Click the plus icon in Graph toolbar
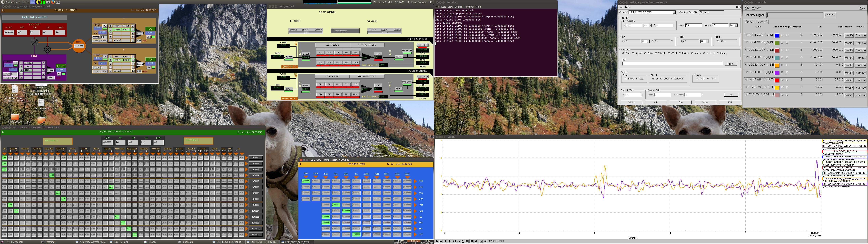Image resolution: width=868 pixels, height=244 pixels. point(476,241)
